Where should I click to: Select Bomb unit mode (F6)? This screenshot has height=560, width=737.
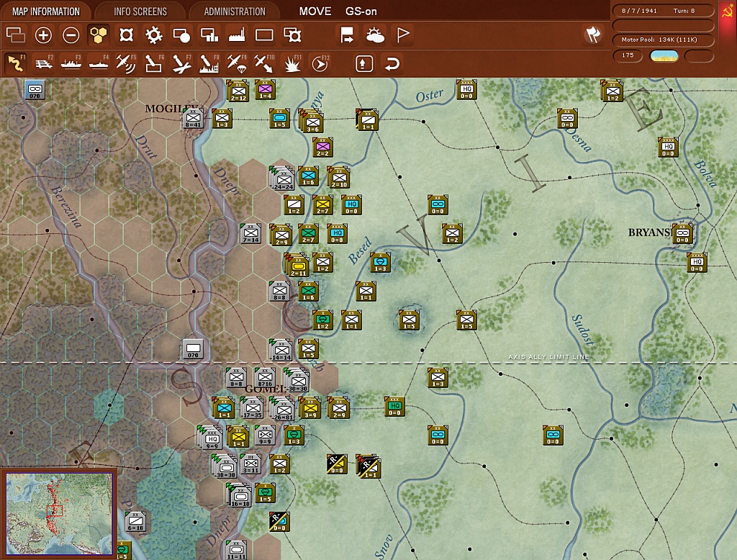(154, 63)
